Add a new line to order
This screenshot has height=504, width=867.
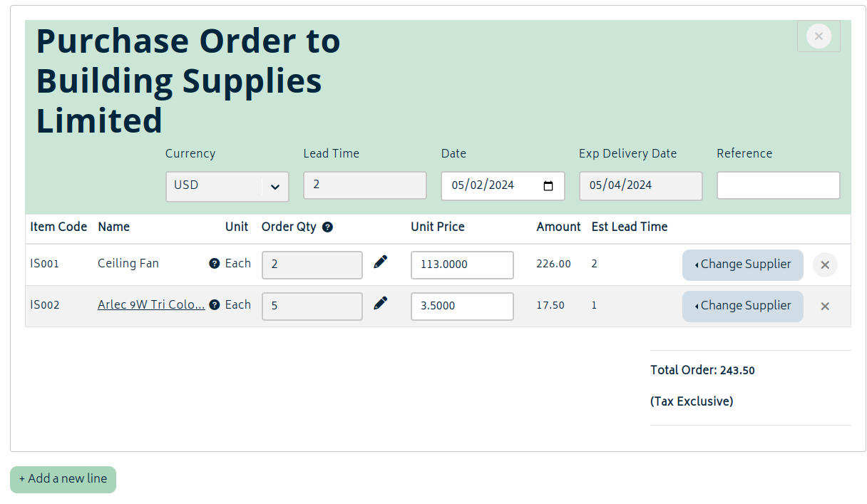point(63,479)
